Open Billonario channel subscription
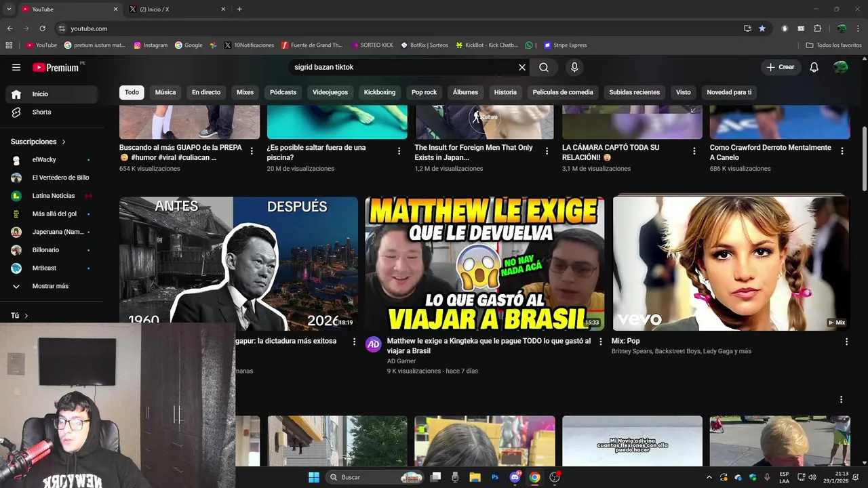Screen dimensions: 868x488 point(52,250)
